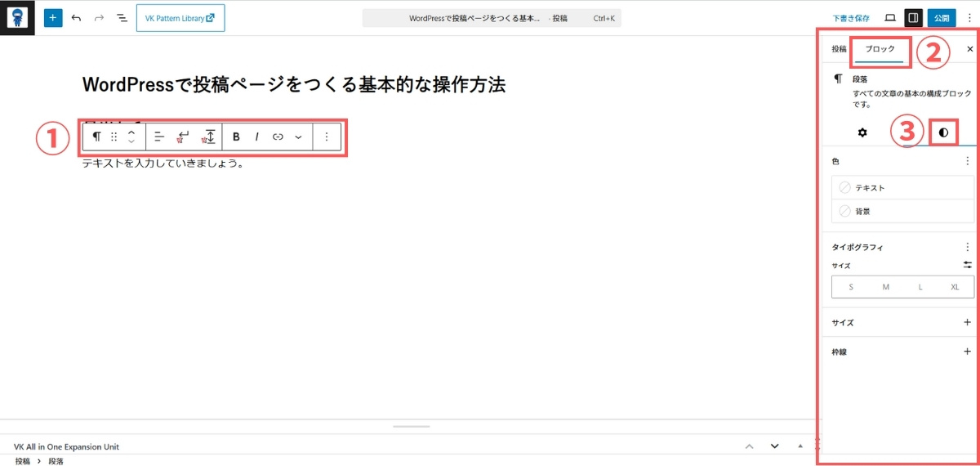This screenshot has width=980, height=466.
Task: Open the document overview list view
Action: coord(122,17)
